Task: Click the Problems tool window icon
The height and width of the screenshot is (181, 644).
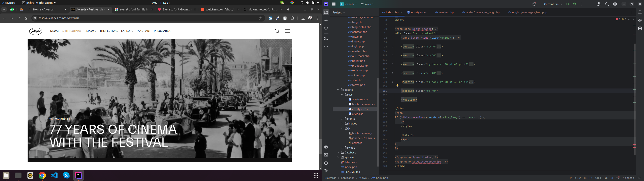Action: (x=326, y=163)
